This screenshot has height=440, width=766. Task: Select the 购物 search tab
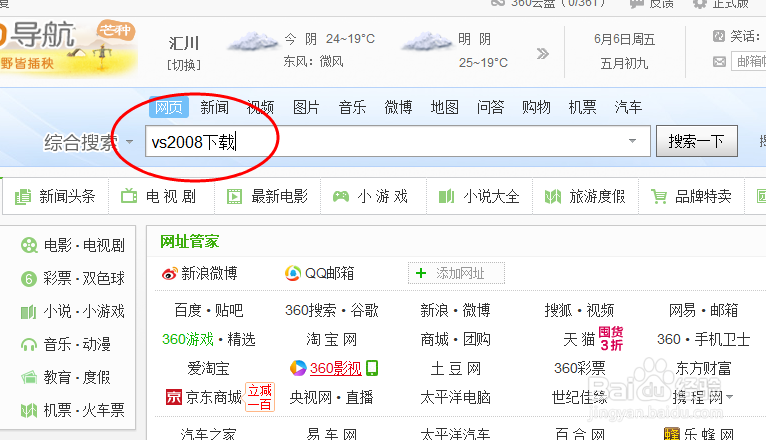click(x=536, y=107)
